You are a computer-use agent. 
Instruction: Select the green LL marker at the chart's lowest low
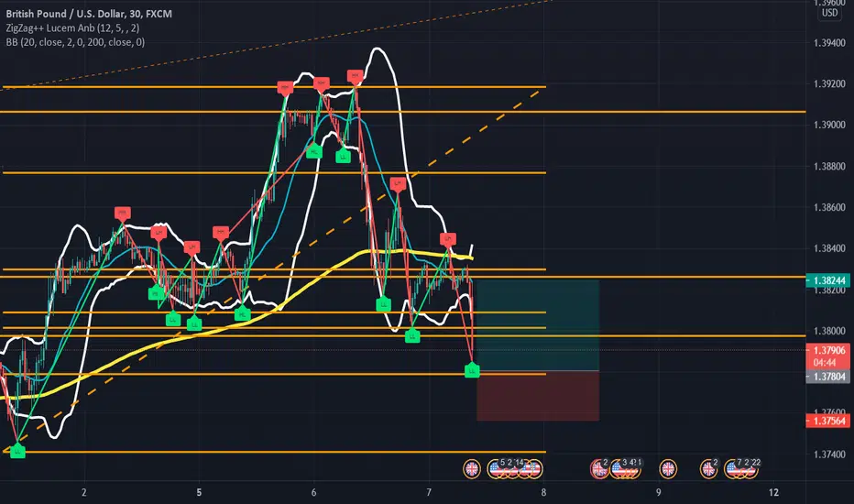tap(17, 451)
